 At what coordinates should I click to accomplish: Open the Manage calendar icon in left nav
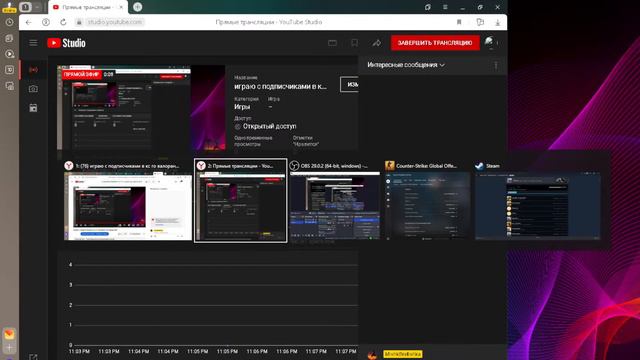(33, 108)
